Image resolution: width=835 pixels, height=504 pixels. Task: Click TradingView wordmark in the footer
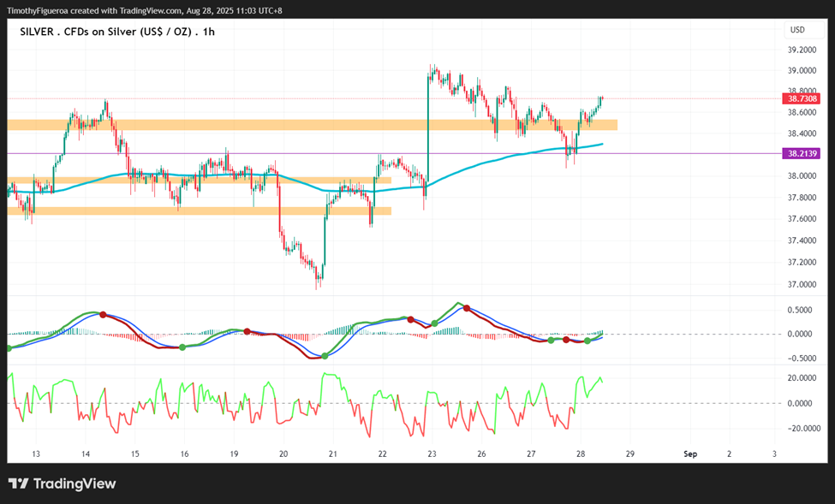[75, 483]
